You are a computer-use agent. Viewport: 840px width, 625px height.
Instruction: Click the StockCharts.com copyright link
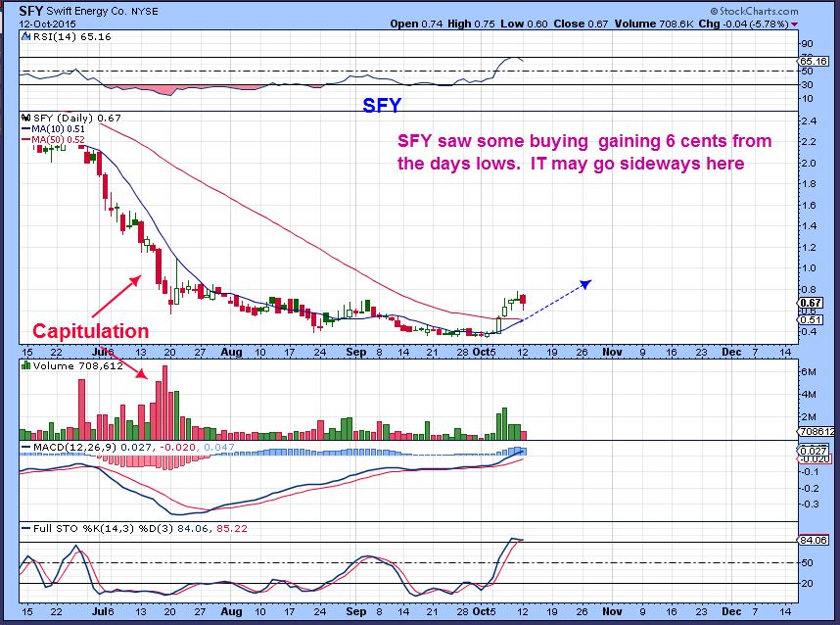[x=754, y=11]
